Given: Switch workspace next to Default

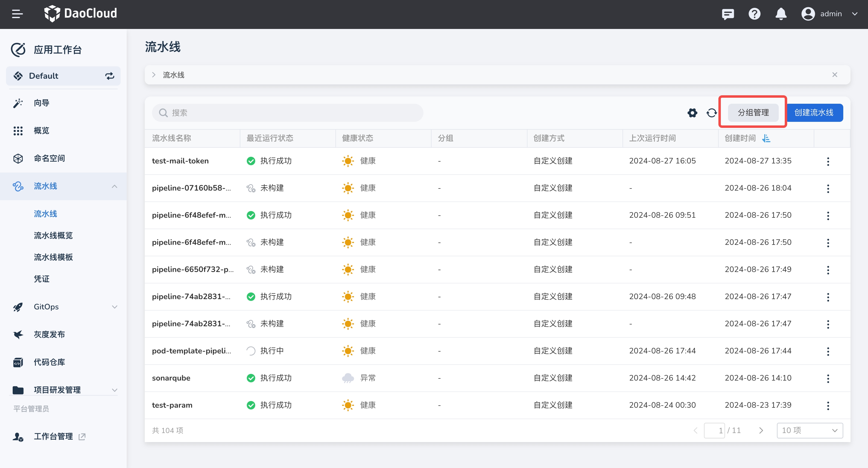Looking at the screenshot, I should [109, 76].
